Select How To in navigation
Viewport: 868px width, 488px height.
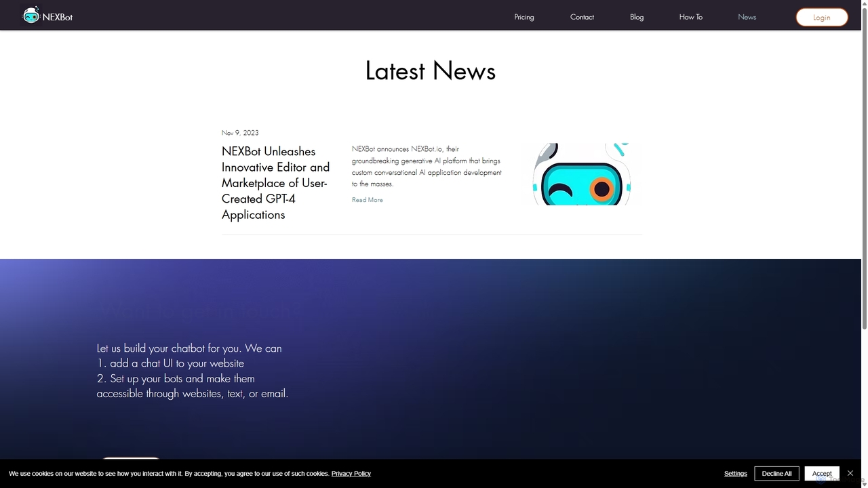[x=691, y=17]
